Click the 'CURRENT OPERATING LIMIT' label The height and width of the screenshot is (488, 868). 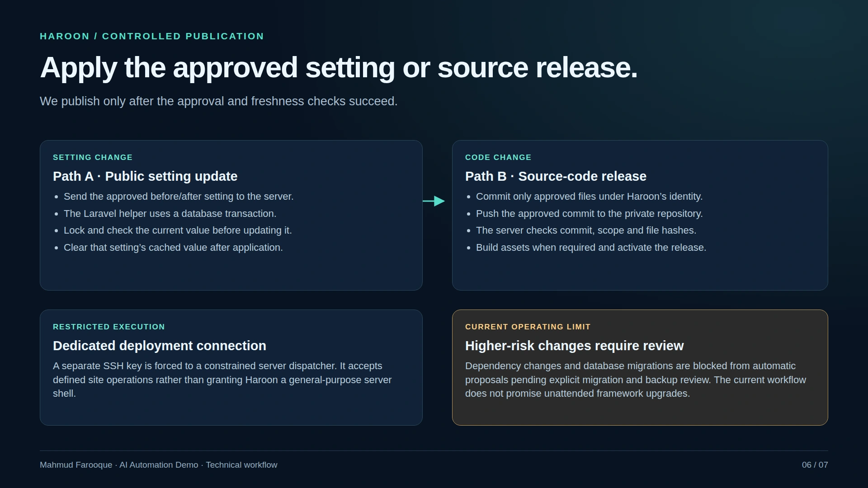[x=528, y=327]
